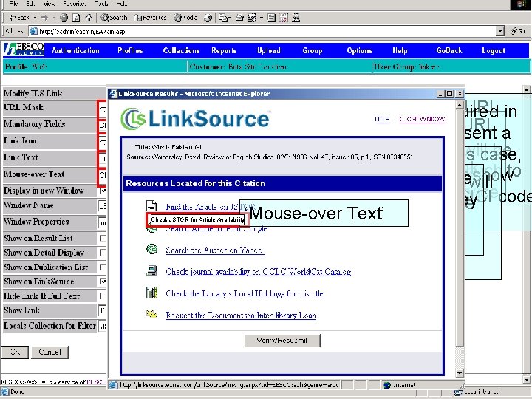Go to Home page via toolbar icon
The height and width of the screenshot is (399, 532).
[x=89, y=18]
